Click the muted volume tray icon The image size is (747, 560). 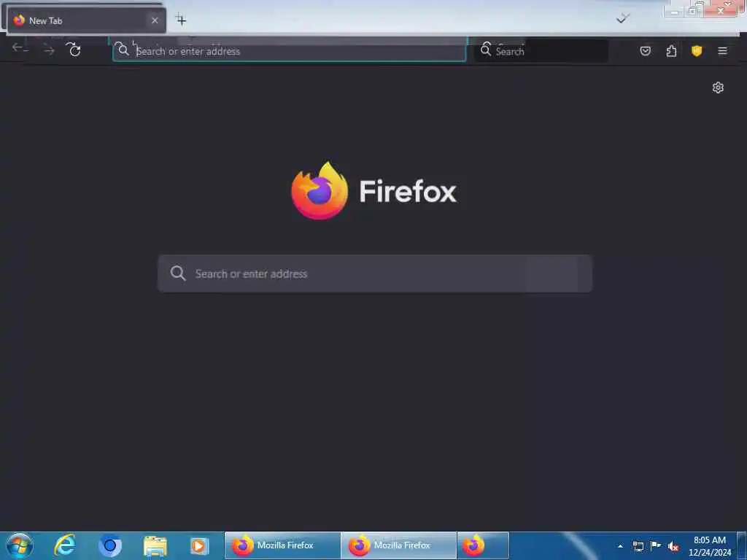pyautogui.click(x=673, y=547)
